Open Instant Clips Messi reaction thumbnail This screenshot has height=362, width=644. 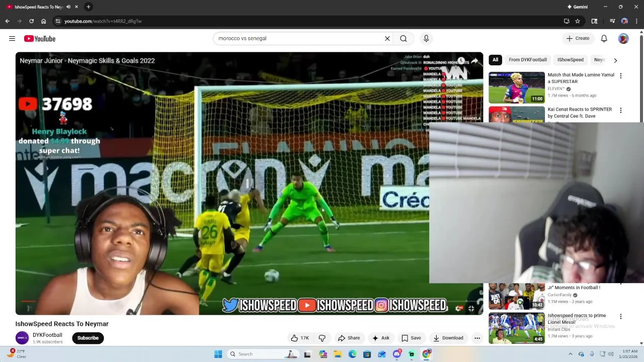pos(517,328)
